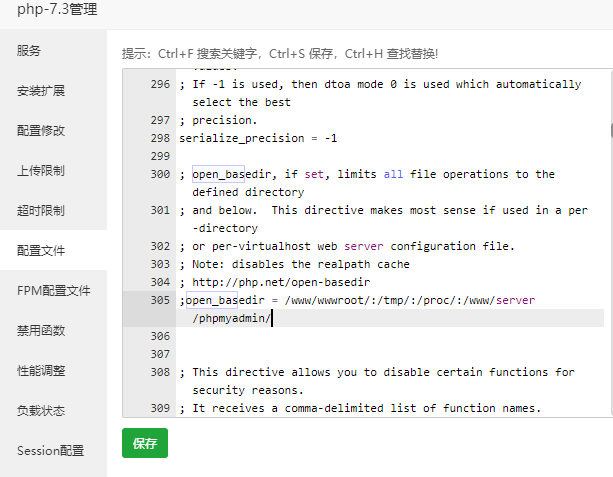This screenshot has height=477, width=613.
Task: Click line number 298 in gutter
Action: pos(160,138)
